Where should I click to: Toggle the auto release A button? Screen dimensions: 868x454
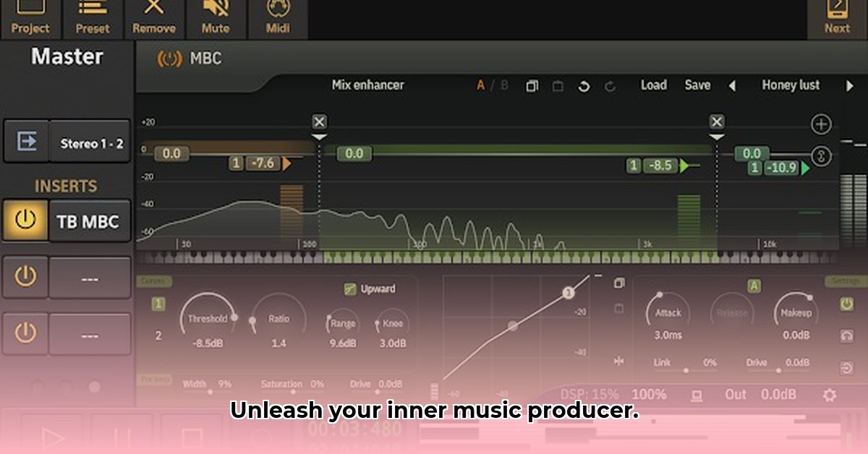pyautogui.click(x=754, y=287)
